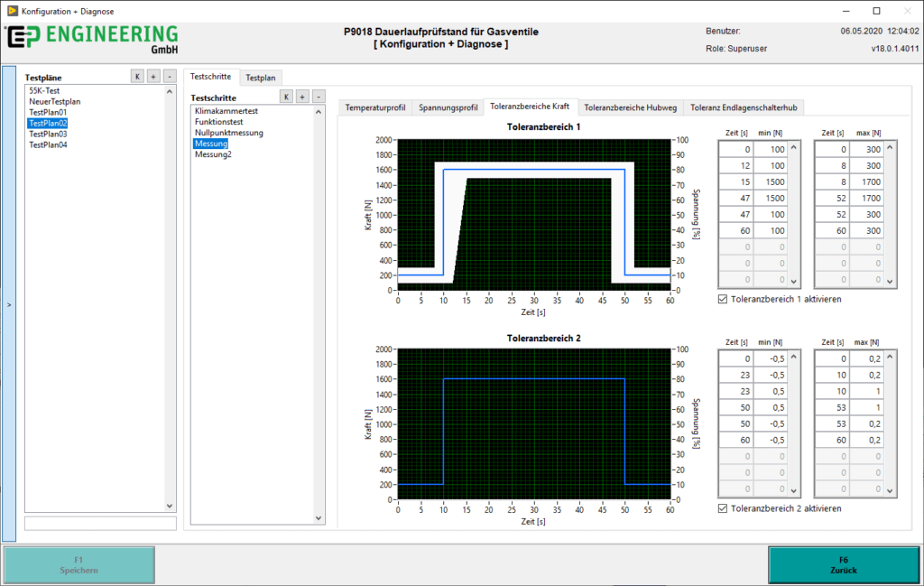Toggle Toleranzbereich 2 aktivieren checkbox

[x=723, y=508]
